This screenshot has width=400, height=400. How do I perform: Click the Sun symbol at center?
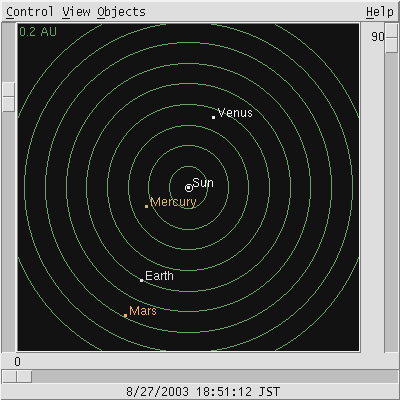pyautogui.click(x=189, y=188)
